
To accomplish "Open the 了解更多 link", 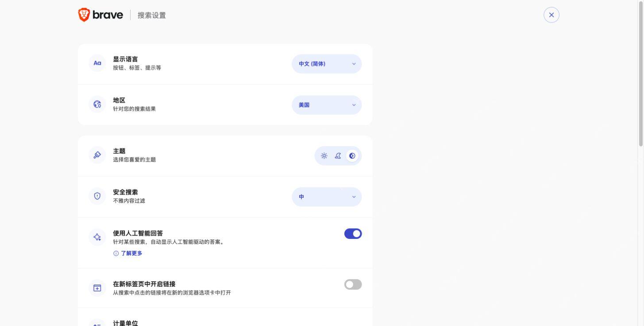I will (x=131, y=253).
